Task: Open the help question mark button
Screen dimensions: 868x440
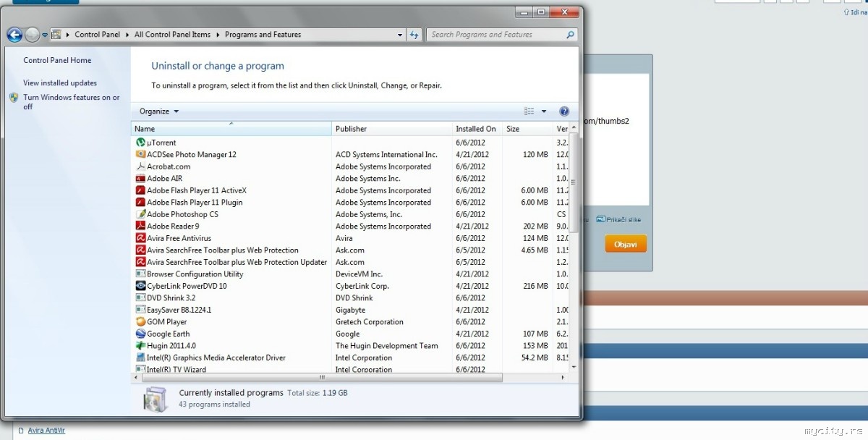Action: [564, 111]
